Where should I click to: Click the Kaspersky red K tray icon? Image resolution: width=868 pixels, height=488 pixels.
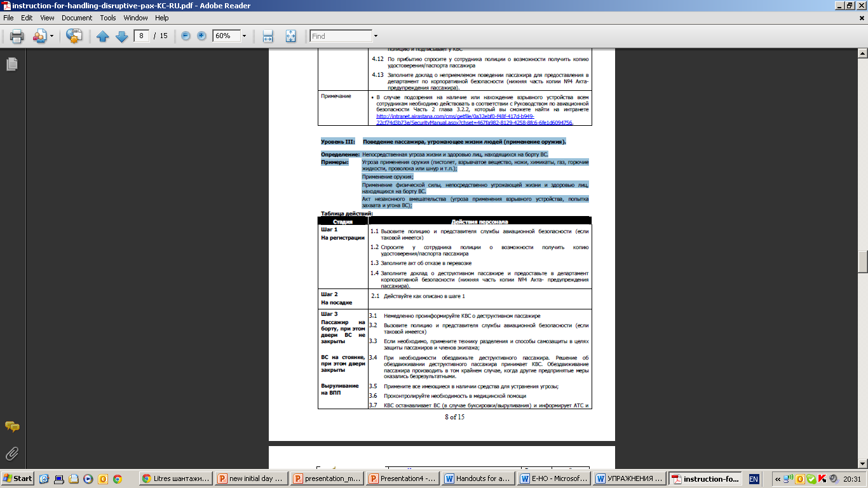tap(822, 479)
